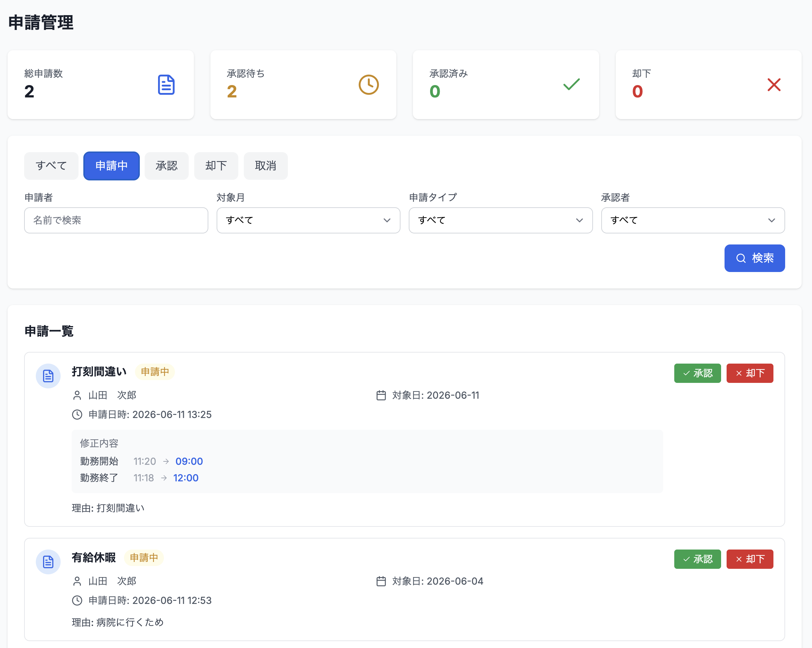The width and height of the screenshot is (812, 648).
Task: Click the corrected start time 09:00
Action: 189,461
